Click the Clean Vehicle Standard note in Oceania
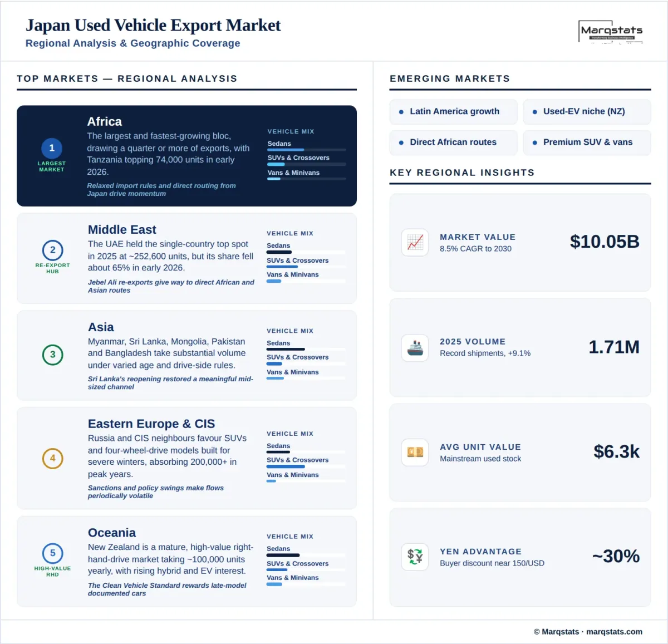Screen dimensions: 668x644 click(167, 589)
